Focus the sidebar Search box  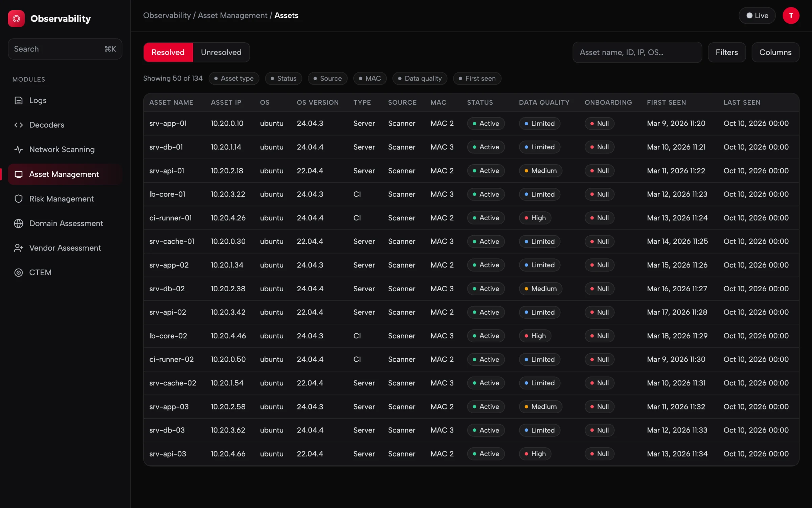(x=65, y=49)
